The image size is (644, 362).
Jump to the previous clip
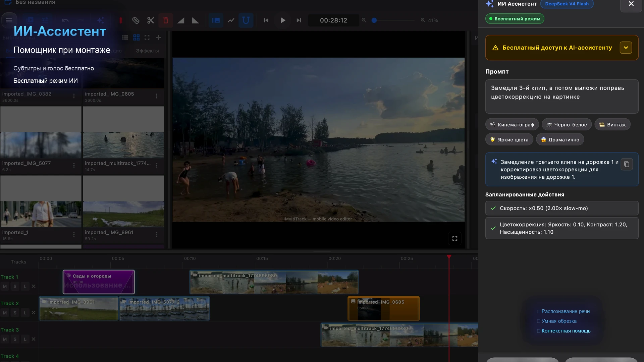tap(266, 20)
